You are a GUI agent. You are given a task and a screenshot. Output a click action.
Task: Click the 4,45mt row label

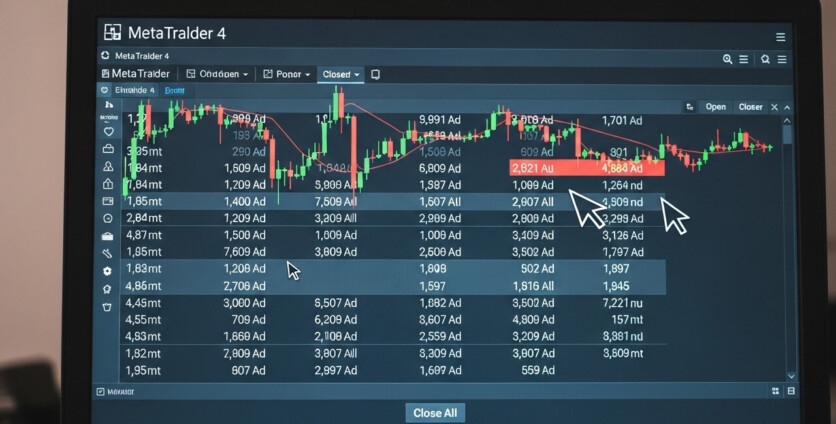[143, 303]
